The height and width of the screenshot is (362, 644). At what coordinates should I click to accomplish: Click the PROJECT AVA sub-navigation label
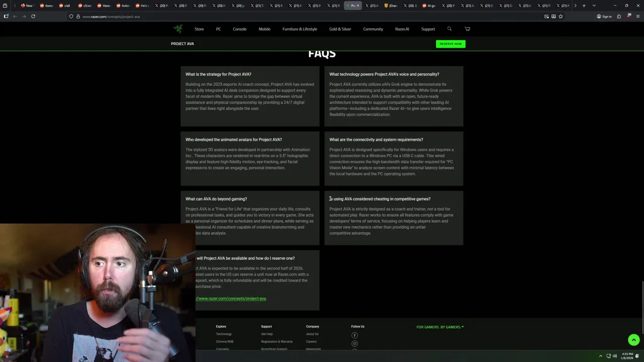tap(182, 44)
